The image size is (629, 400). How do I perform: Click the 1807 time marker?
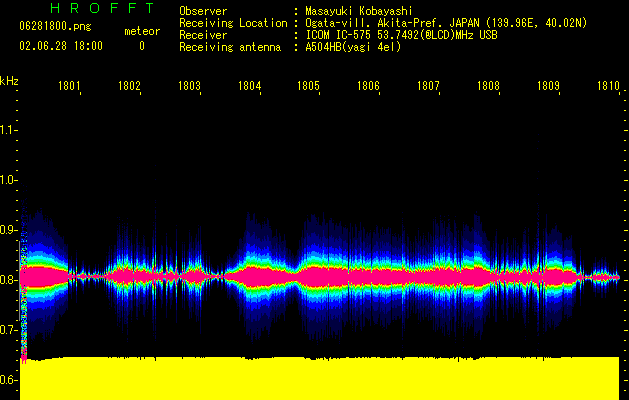click(428, 86)
